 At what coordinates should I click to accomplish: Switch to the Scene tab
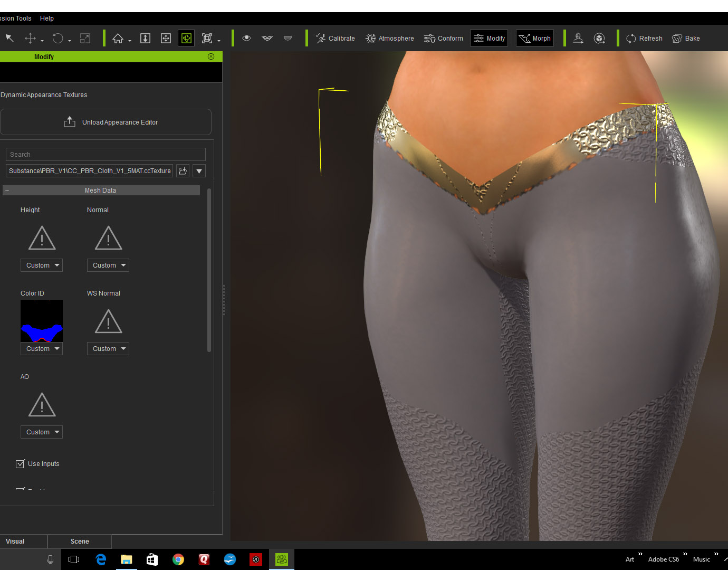pos(80,541)
